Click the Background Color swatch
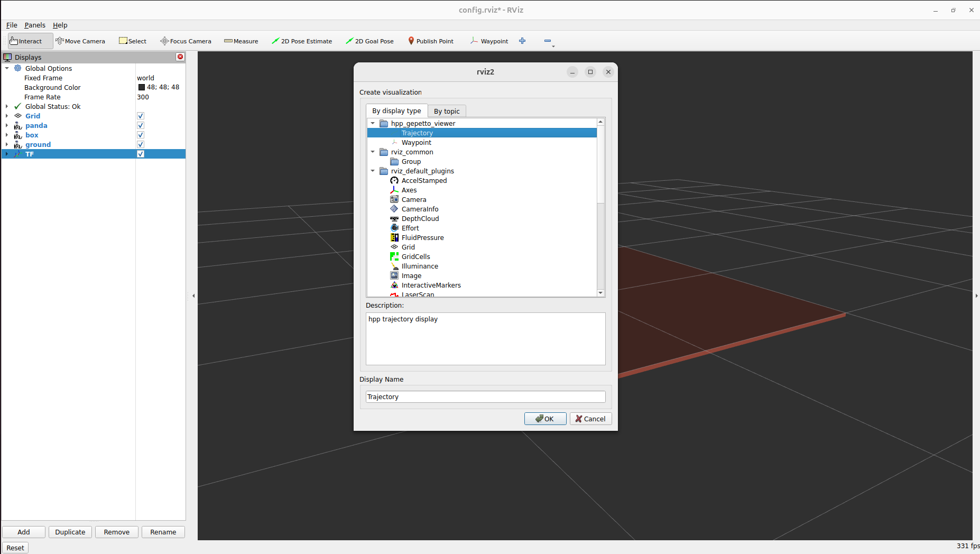The width and height of the screenshot is (980, 554). pos(142,87)
